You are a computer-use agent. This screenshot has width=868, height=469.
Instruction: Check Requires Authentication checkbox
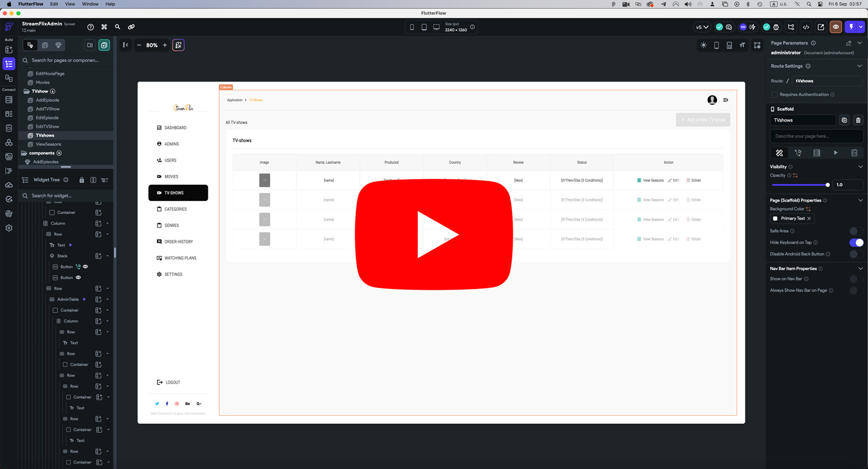click(x=774, y=94)
